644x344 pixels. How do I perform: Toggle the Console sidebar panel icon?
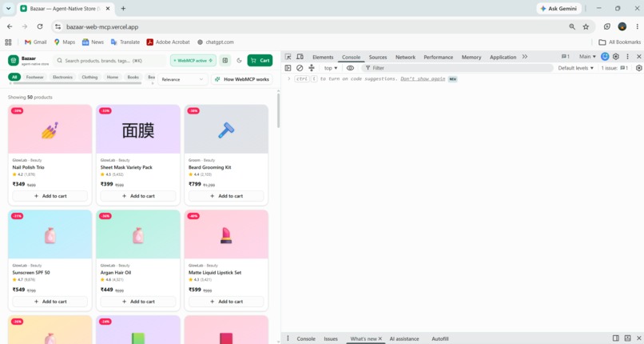(x=288, y=68)
